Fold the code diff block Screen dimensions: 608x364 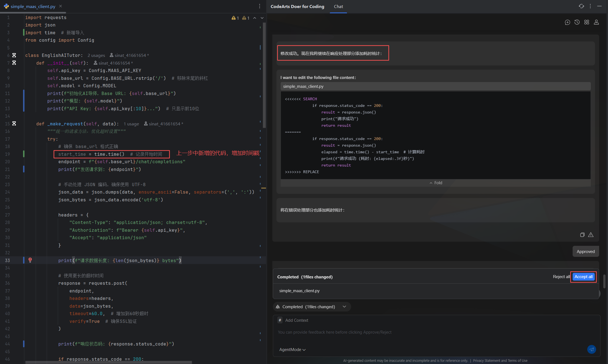pyautogui.click(x=436, y=183)
